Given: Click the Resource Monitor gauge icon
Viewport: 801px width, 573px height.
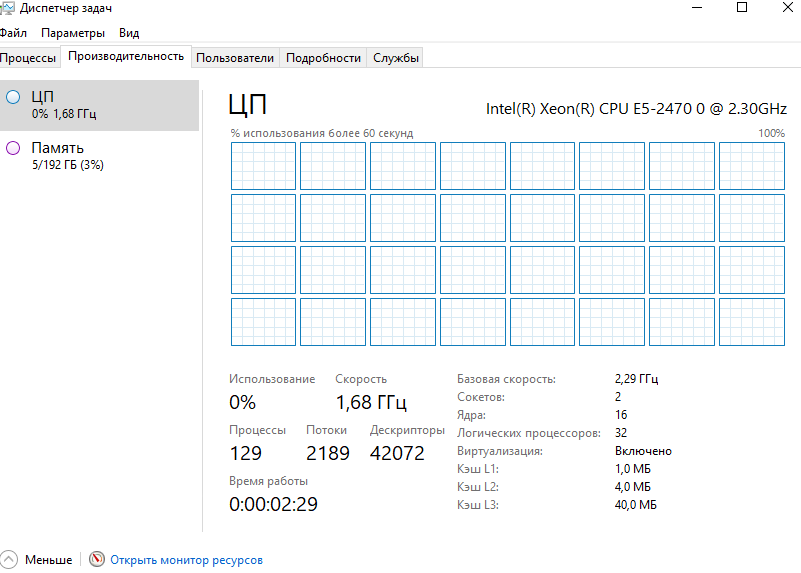Looking at the screenshot, I should click(x=97, y=560).
